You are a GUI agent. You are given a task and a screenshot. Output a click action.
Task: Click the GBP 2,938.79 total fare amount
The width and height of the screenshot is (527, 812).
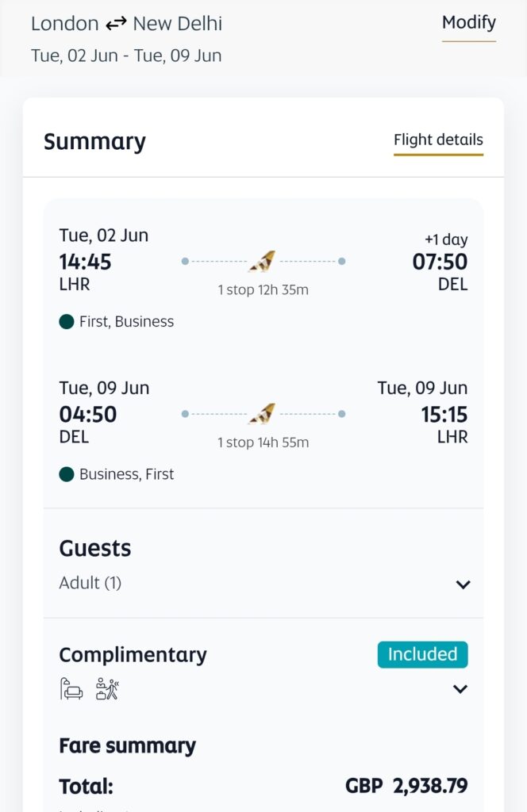coord(406,787)
